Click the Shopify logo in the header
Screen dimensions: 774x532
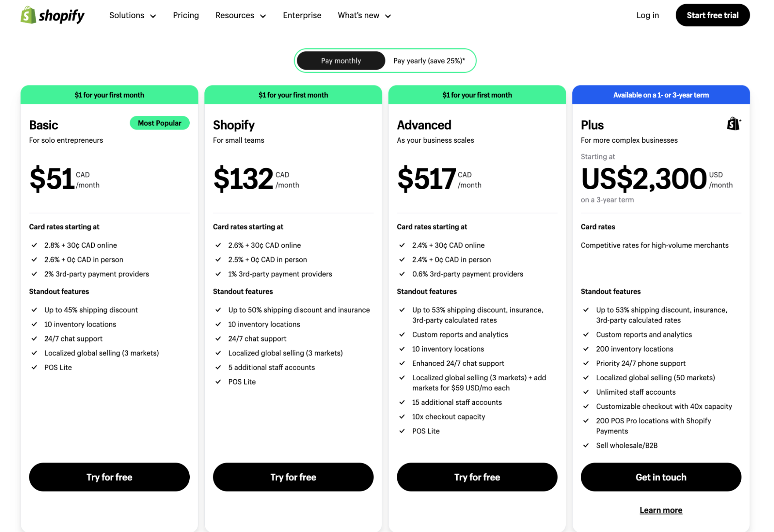pos(52,15)
